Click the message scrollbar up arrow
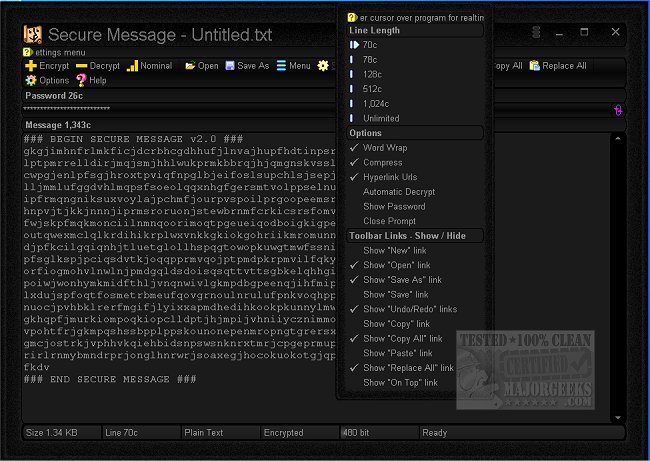 tap(618, 138)
